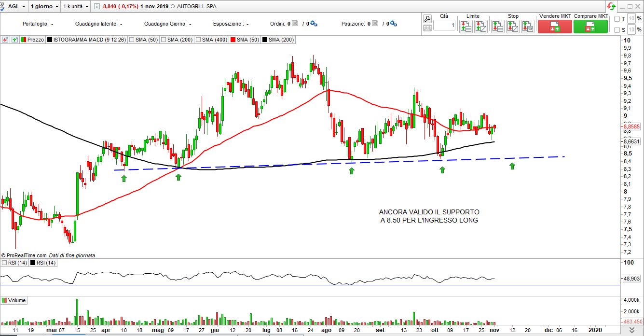Enable the S percent checkbox

pyautogui.click(x=617, y=30)
